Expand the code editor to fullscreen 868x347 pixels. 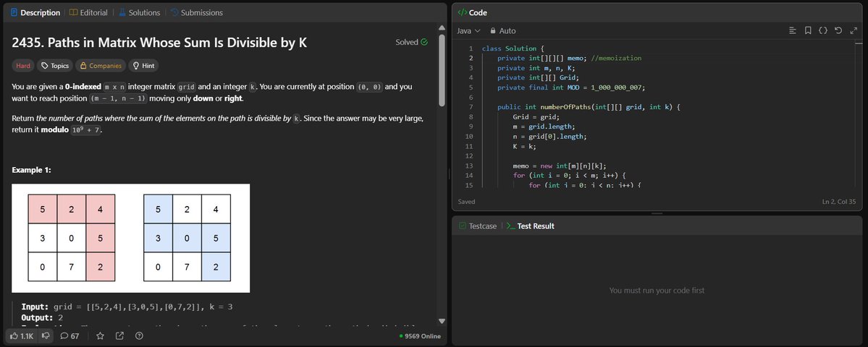tap(853, 30)
